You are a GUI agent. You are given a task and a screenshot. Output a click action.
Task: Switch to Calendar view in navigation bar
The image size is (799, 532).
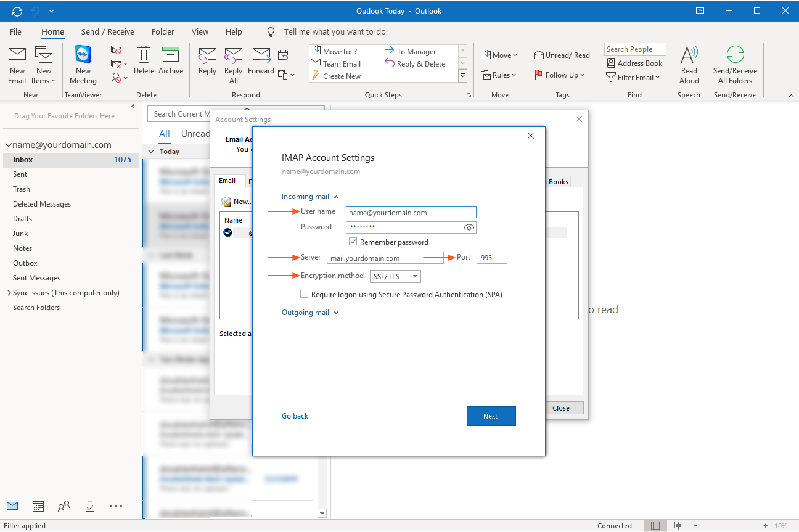[x=38, y=506]
